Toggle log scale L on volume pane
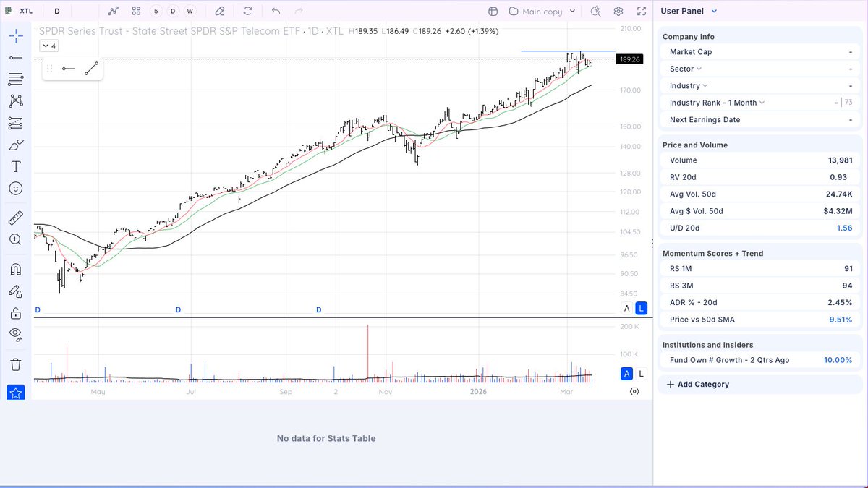 click(x=641, y=374)
